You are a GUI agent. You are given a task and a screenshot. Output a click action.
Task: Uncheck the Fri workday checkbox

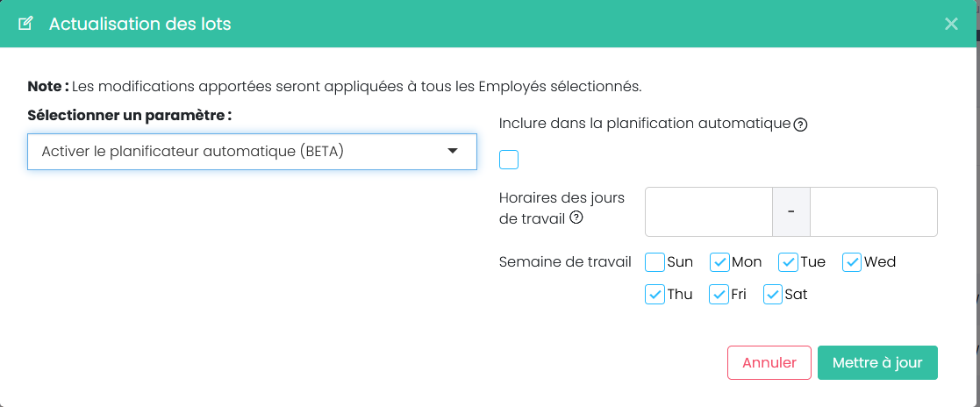pos(719,295)
